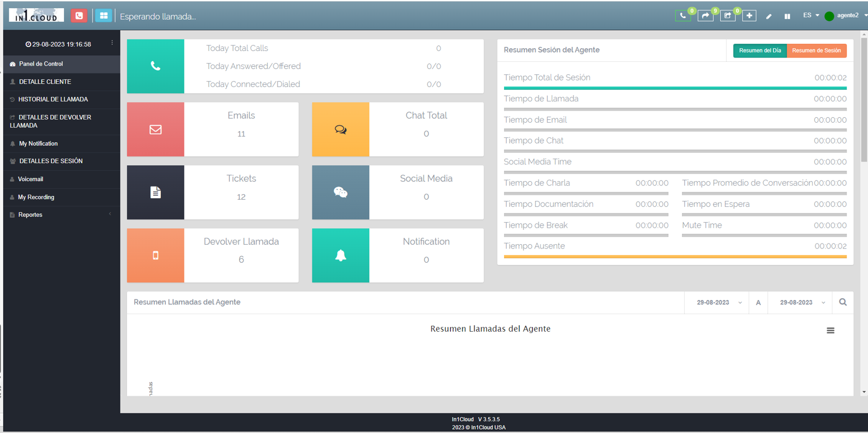
Task: Open the chart hamburger menu
Action: pyautogui.click(x=830, y=331)
